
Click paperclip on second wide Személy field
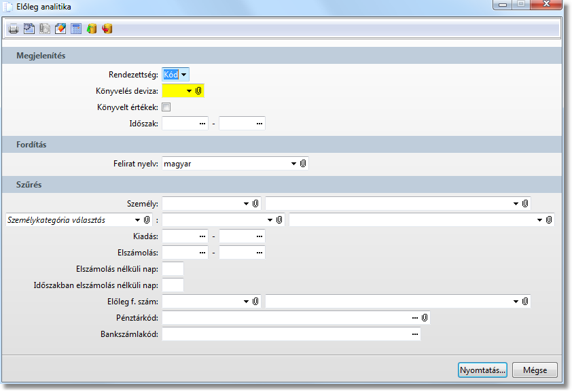pyautogui.click(x=525, y=204)
